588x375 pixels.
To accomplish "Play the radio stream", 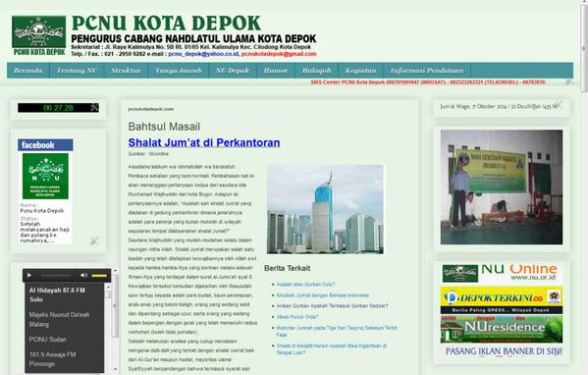I will tap(29, 276).
